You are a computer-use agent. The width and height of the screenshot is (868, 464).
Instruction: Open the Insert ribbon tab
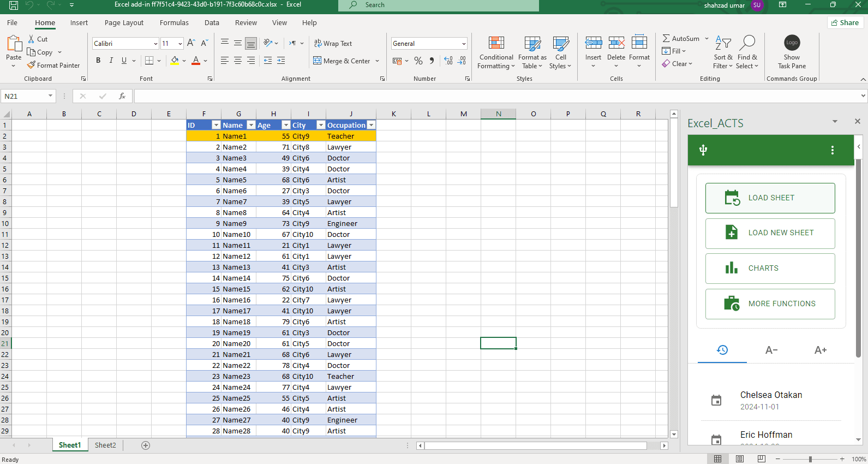point(79,23)
